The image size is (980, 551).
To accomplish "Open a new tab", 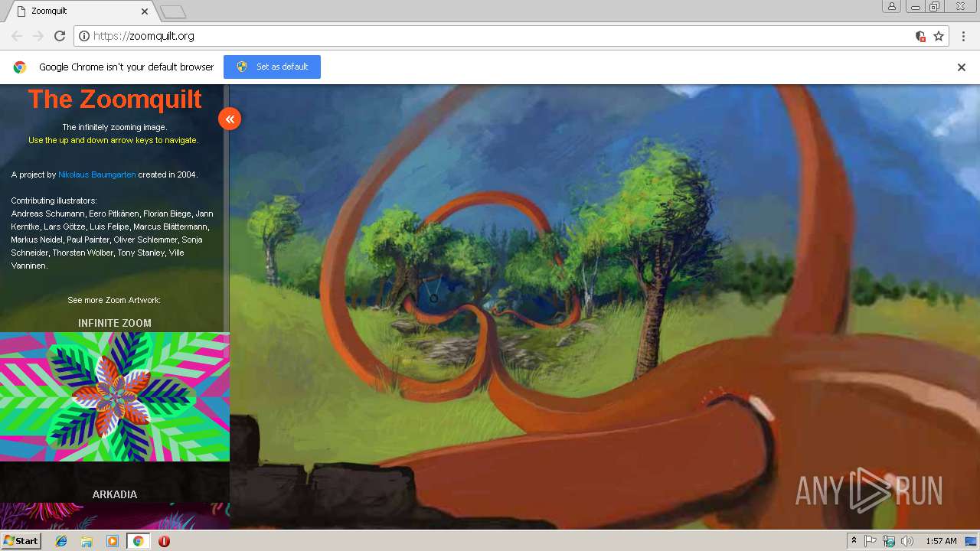I will click(x=173, y=11).
